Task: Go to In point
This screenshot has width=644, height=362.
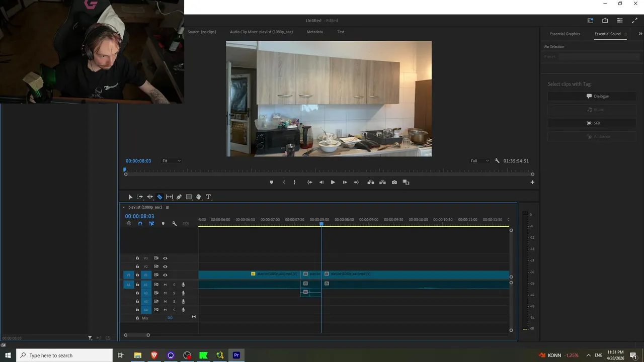Action: pyautogui.click(x=310, y=183)
